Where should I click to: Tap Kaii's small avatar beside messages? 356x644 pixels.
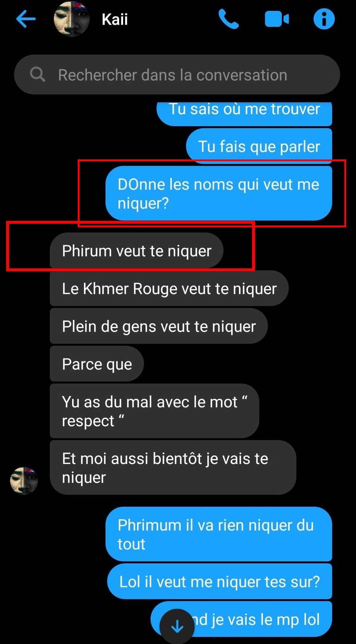24,481
